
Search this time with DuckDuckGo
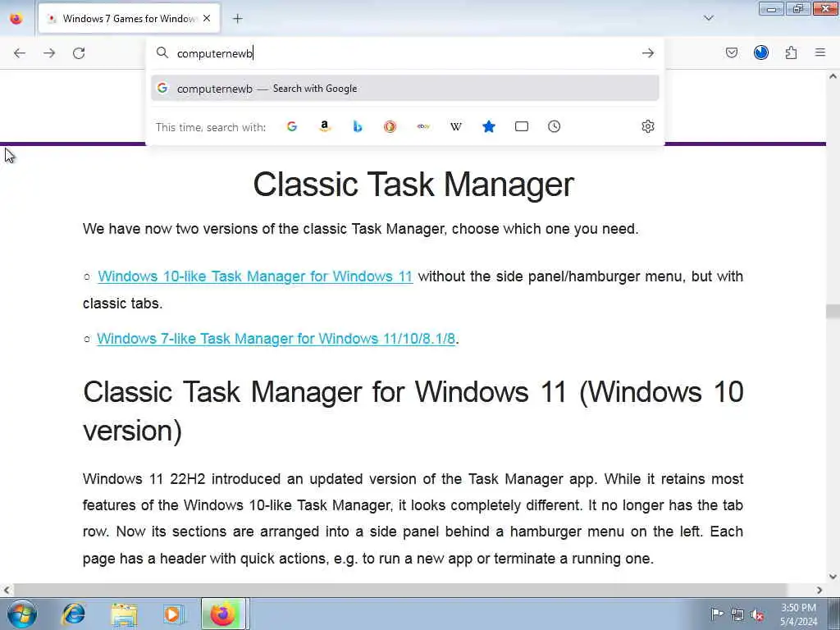point(390,126)
